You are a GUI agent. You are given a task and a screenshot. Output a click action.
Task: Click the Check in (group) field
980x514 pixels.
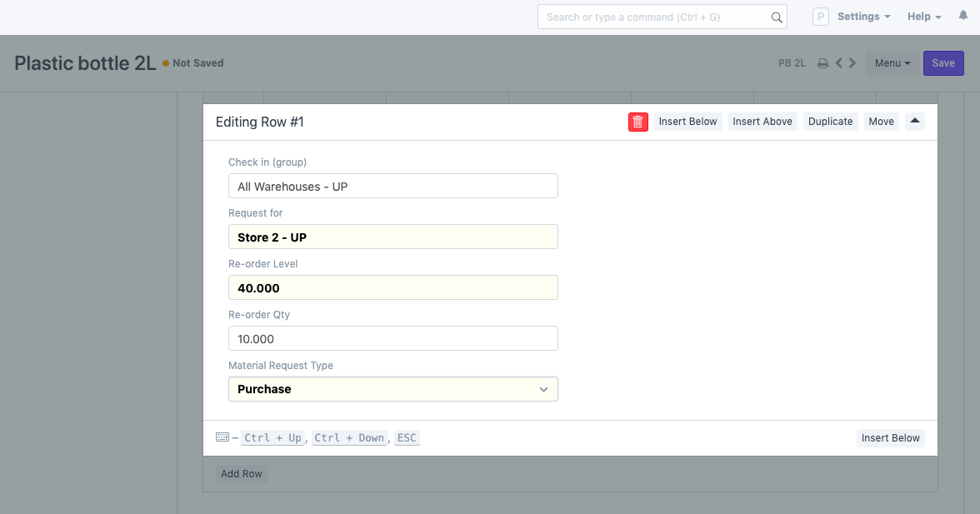coord(392,186)
